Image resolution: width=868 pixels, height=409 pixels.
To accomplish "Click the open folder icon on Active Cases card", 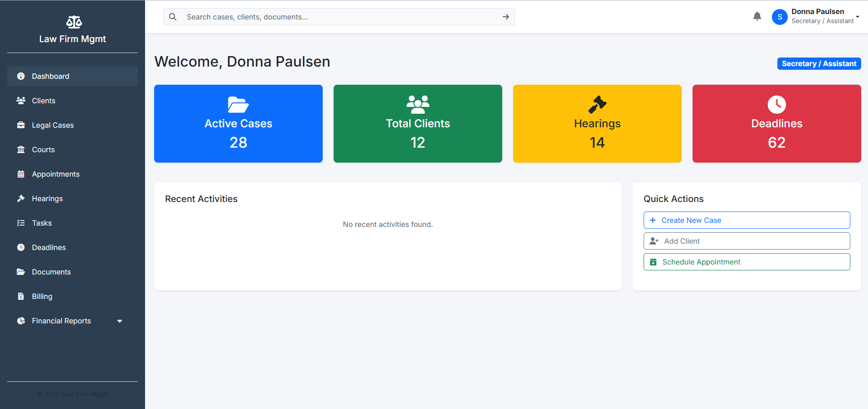I will (238, 105).
